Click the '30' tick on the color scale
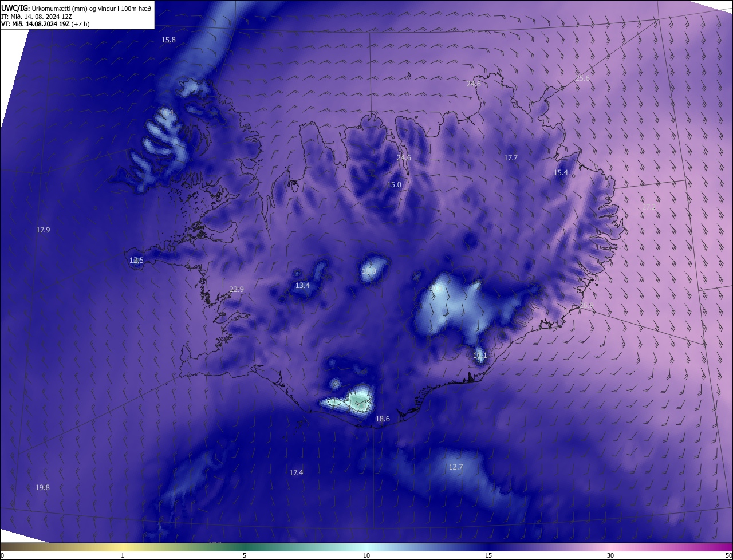The image size is (733, 560). tap(610, 555)
